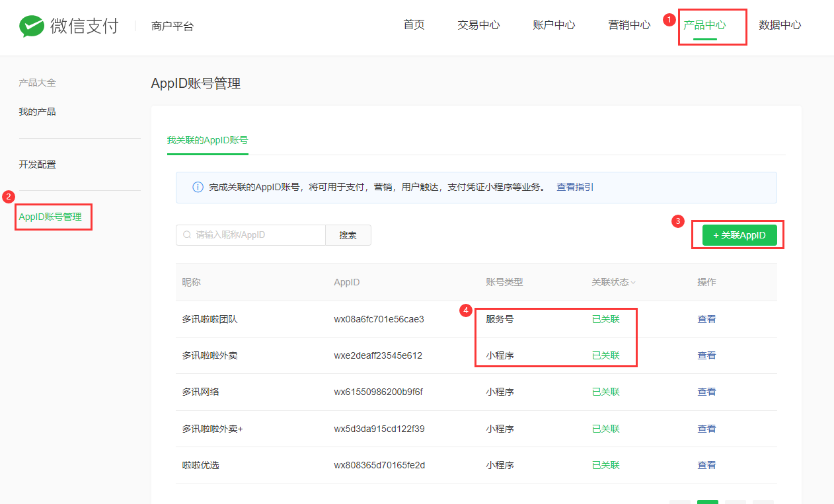Click AppID账号管理 page title

click(196, 83)
